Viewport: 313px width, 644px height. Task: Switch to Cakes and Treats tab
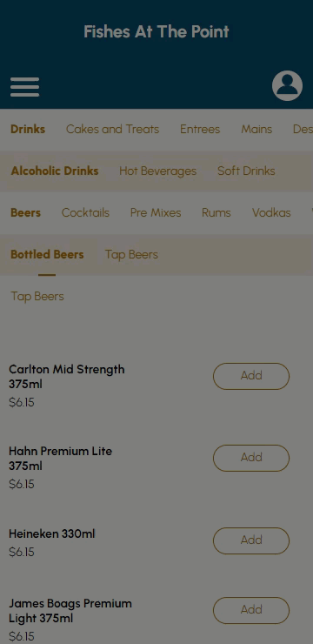tap(112, 130)
